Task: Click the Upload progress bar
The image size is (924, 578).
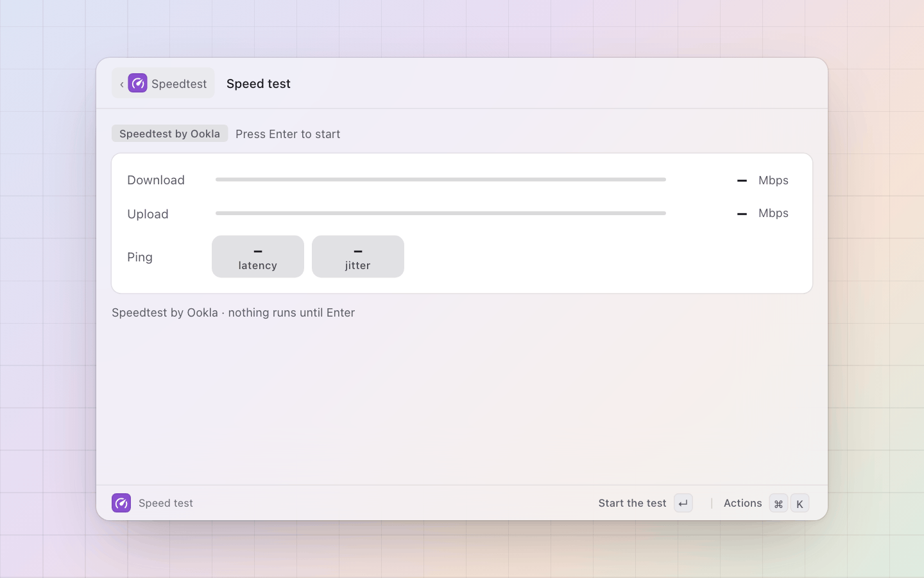Action: pos(441,213)
